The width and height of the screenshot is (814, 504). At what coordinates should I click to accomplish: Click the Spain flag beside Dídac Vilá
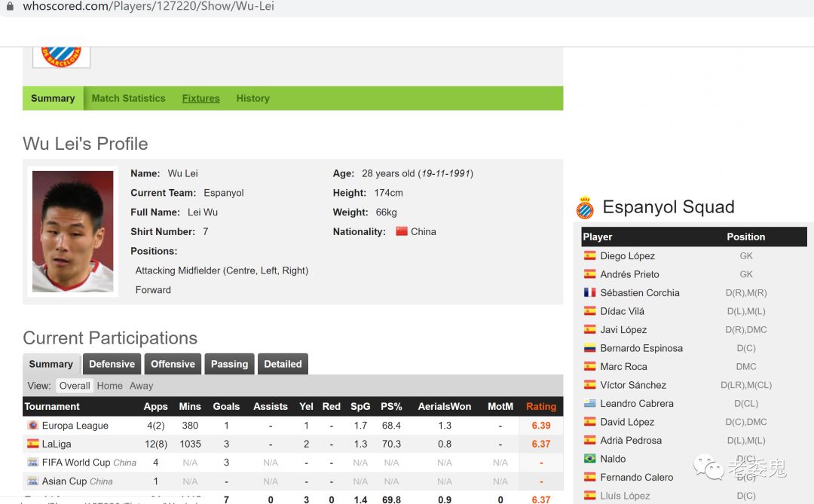(x=589, y=311)
